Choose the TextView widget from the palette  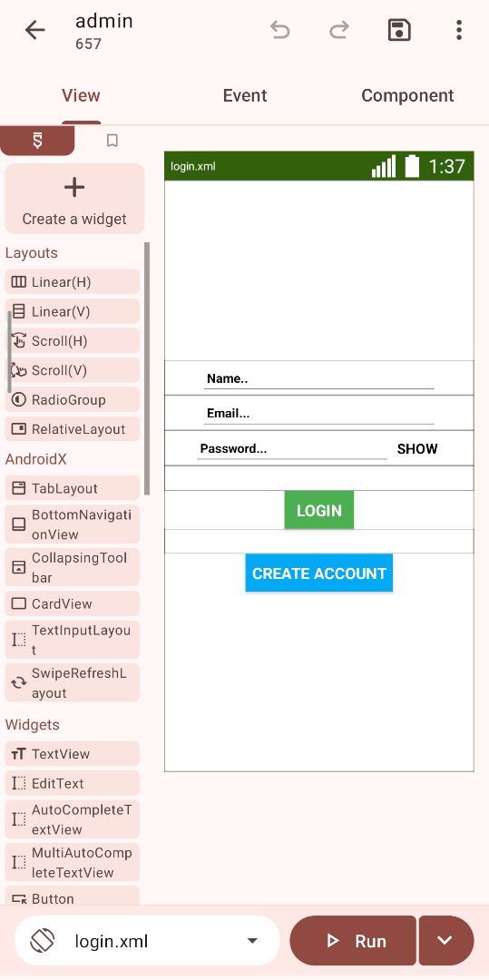[x=73, y=754]
